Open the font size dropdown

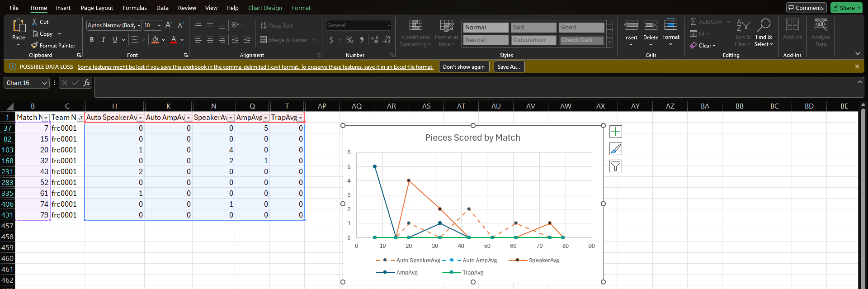[x=159, y=25]
